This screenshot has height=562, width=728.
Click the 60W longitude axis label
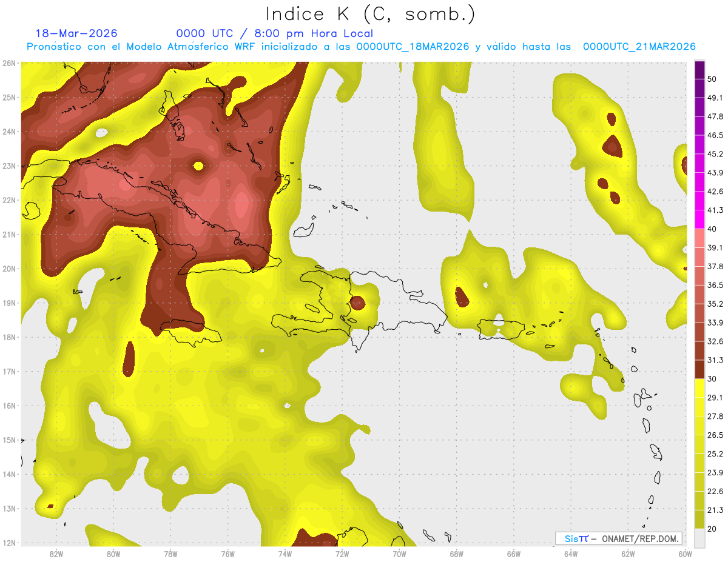pyautogui.click(x=686, y=554)
